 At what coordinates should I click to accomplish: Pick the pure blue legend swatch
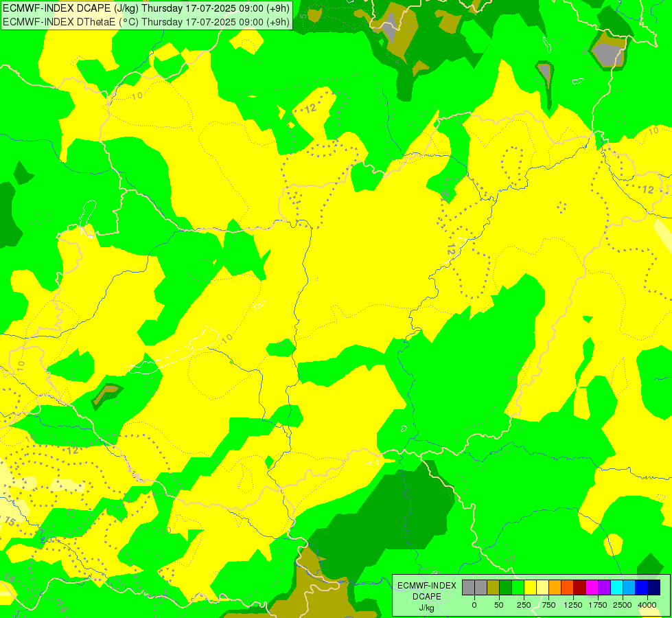(x=642, y=588)
